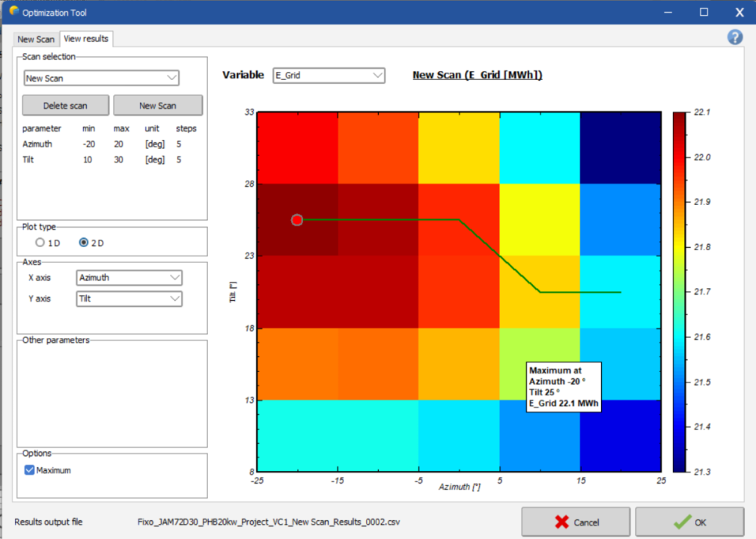
Task: Select the 1 D plot type
Action: (40, 243)
